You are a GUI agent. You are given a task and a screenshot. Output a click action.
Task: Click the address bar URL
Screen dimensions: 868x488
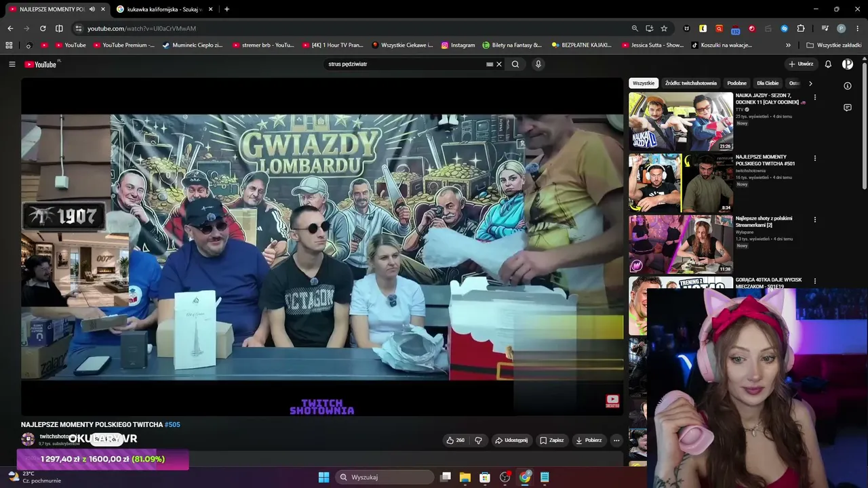(x=142, y=28)
